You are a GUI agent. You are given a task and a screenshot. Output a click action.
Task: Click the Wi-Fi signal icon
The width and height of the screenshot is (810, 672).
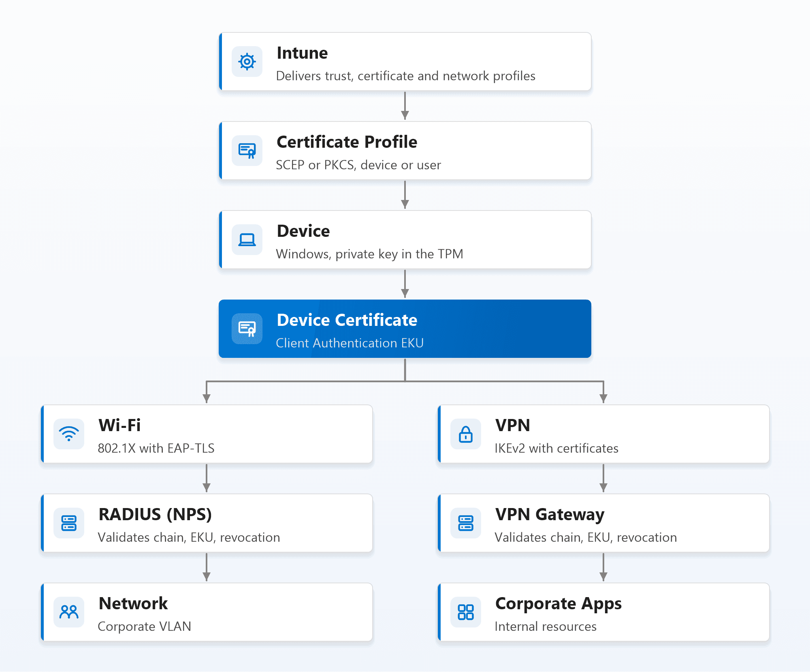pos(69,434)
